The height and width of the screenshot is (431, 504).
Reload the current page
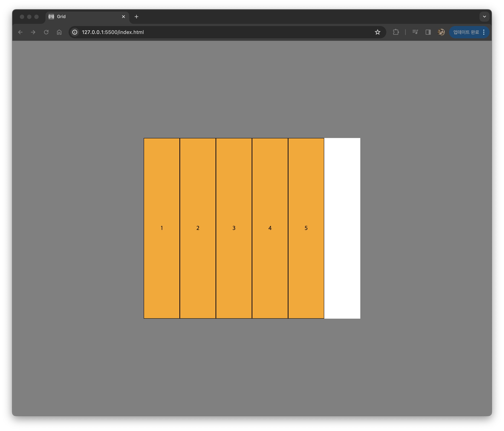(46, 32)
